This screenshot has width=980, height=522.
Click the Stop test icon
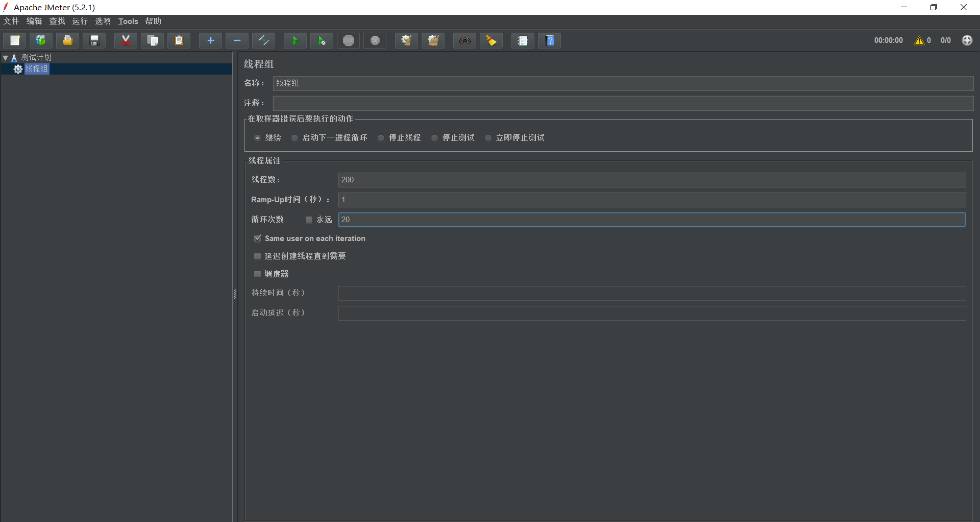click(x=348, y=40)
